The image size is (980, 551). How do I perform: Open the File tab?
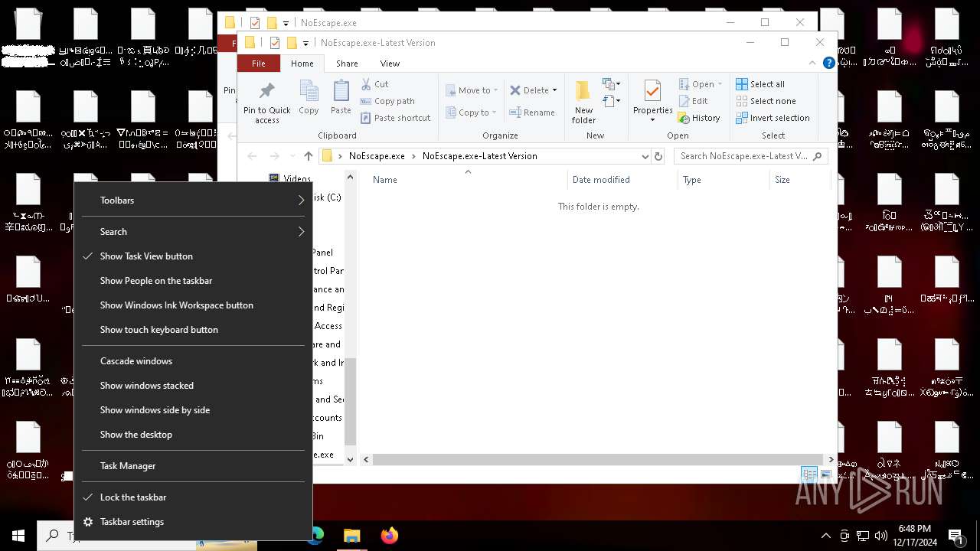tap(259, 64)
